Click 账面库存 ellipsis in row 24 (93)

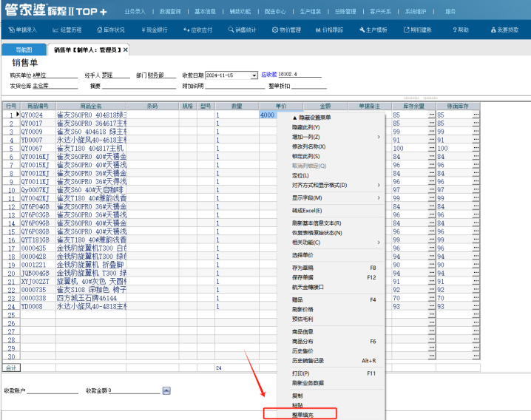point(476,306)
